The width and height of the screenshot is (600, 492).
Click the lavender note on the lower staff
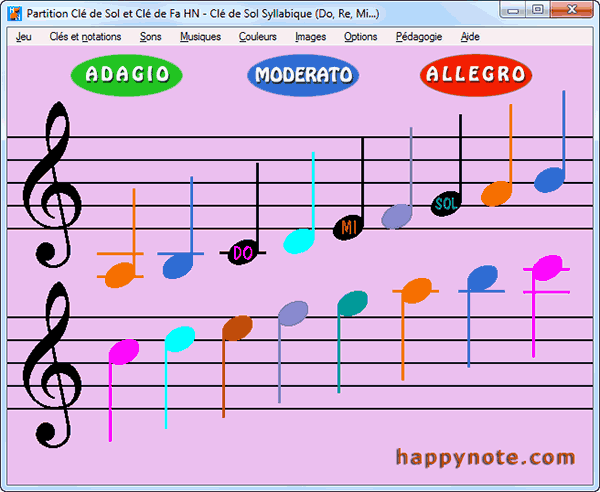[x=293, y=313]
